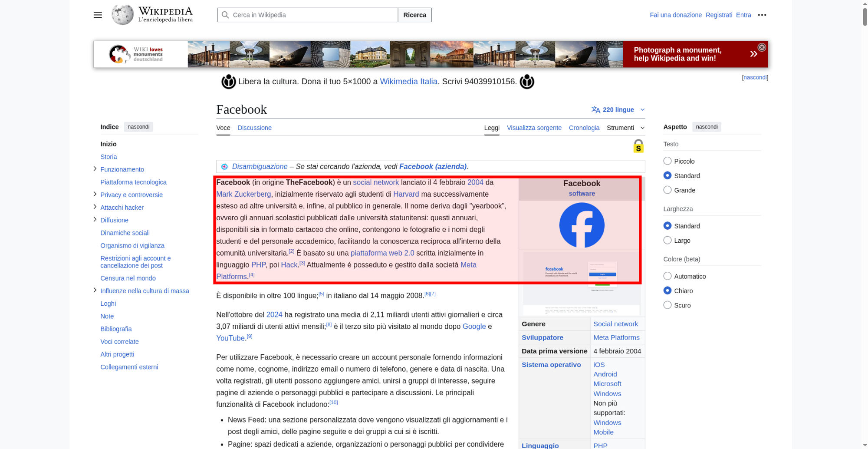Viewport: 868px width, 449px height.
Task: Click footnote reference 10
Action: point(333,403)
